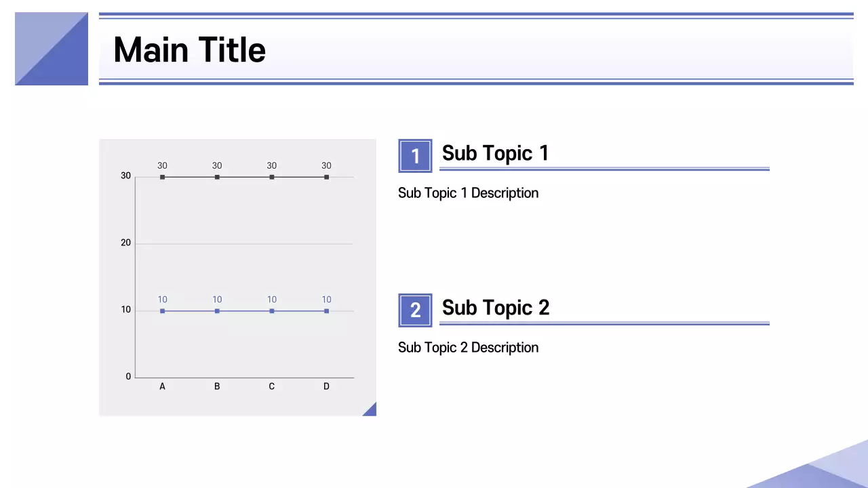Image resolution: width=868 pixels, height=488 pixels.
Task: Click the number 1 badge
Action: tap(415, 156)
